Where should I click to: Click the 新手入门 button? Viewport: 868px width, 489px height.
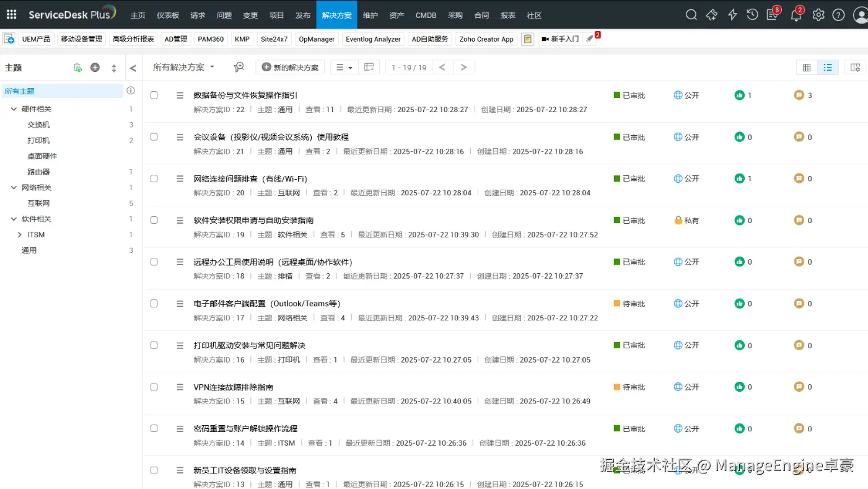(x=560, y=39)
